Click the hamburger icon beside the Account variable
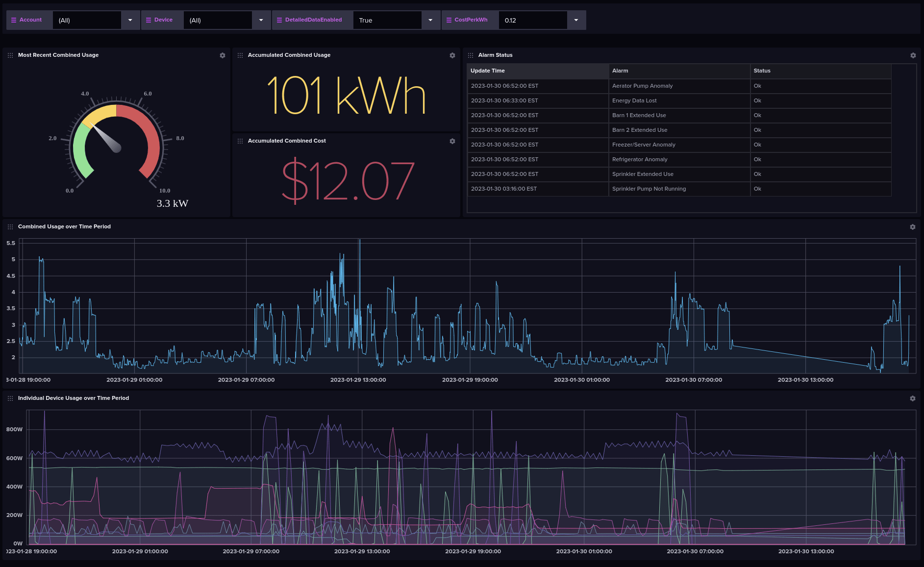The width and height of the screenshot is (924, 567). [x=13, y=20]
